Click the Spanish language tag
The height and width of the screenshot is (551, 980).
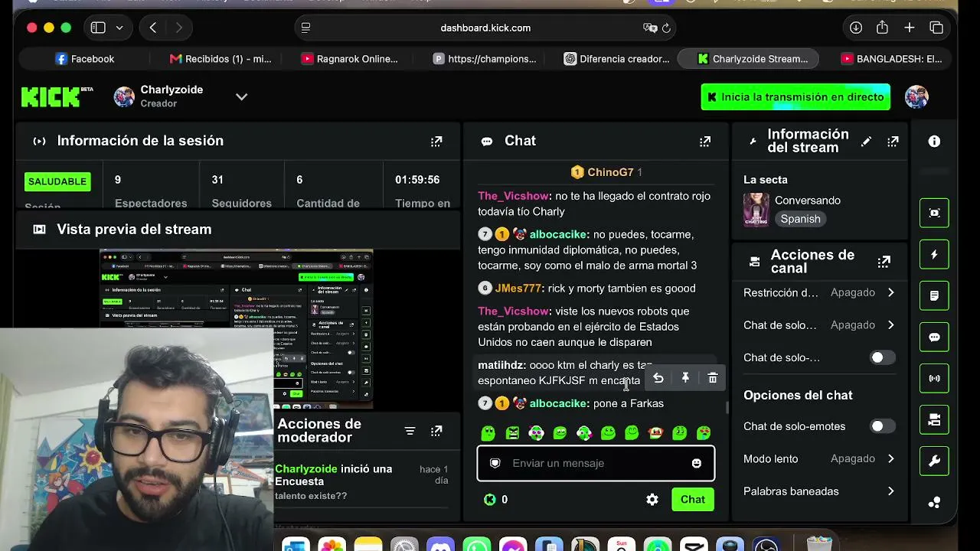(x=801, y=219)
